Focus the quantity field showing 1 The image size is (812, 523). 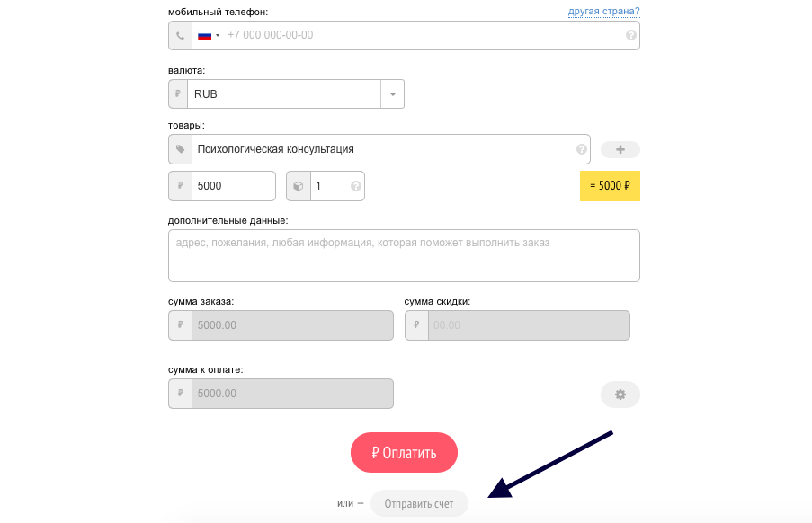click(330, 186)
